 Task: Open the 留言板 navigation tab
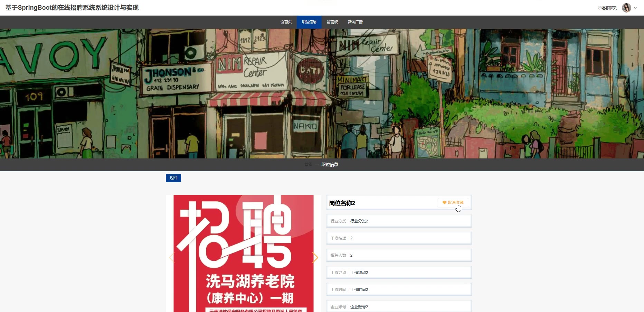point(332,22)
